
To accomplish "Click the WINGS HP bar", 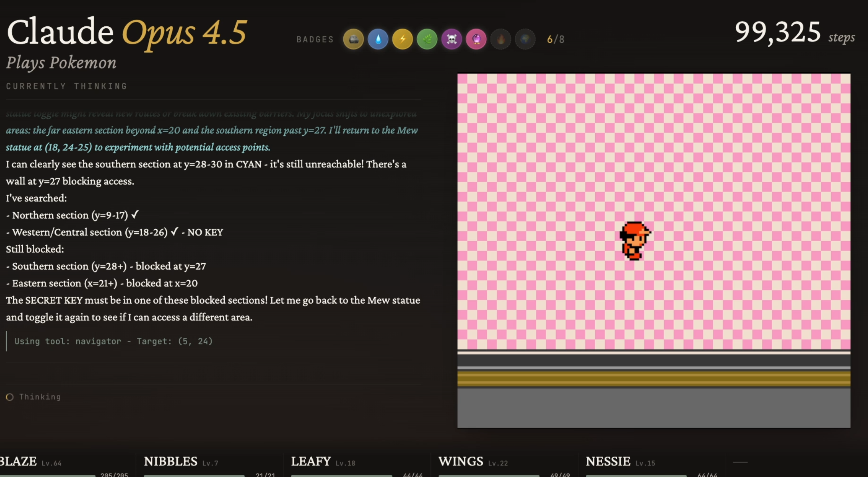I will (489, 475).
